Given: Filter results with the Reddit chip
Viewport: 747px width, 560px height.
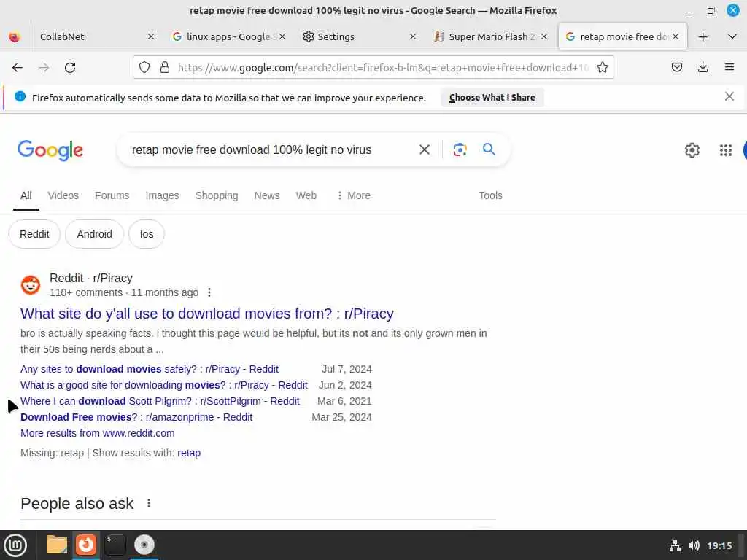Looking at the screenshot, I should coord(34,234).
